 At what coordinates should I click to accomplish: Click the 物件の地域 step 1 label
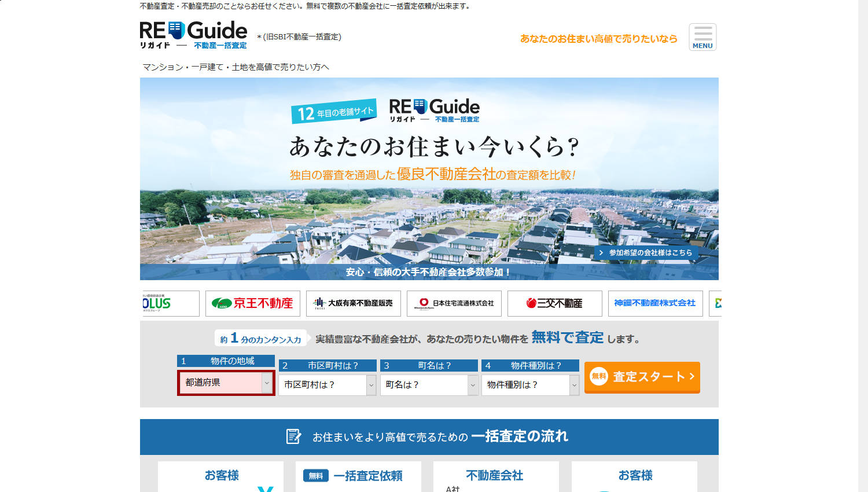226,361
